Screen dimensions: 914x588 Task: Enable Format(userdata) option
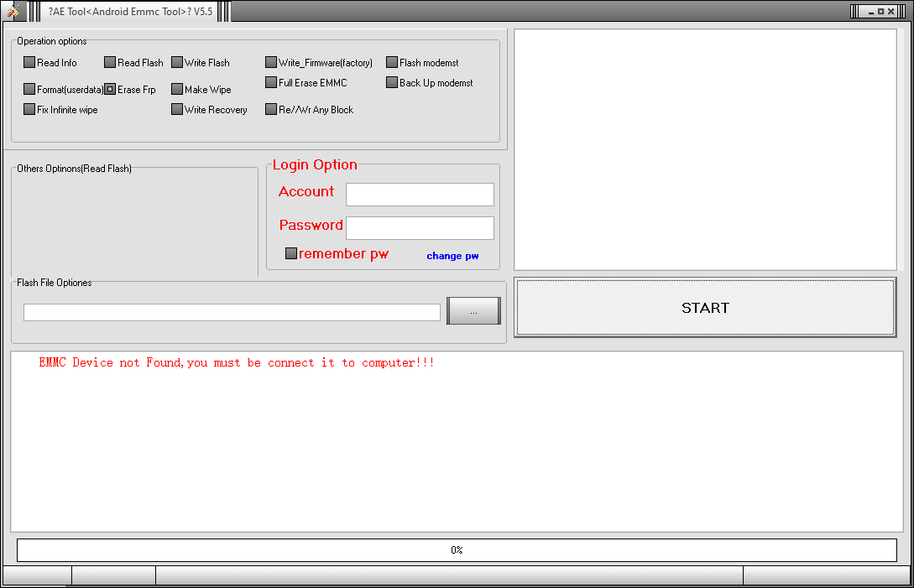(x=29, y=88)
